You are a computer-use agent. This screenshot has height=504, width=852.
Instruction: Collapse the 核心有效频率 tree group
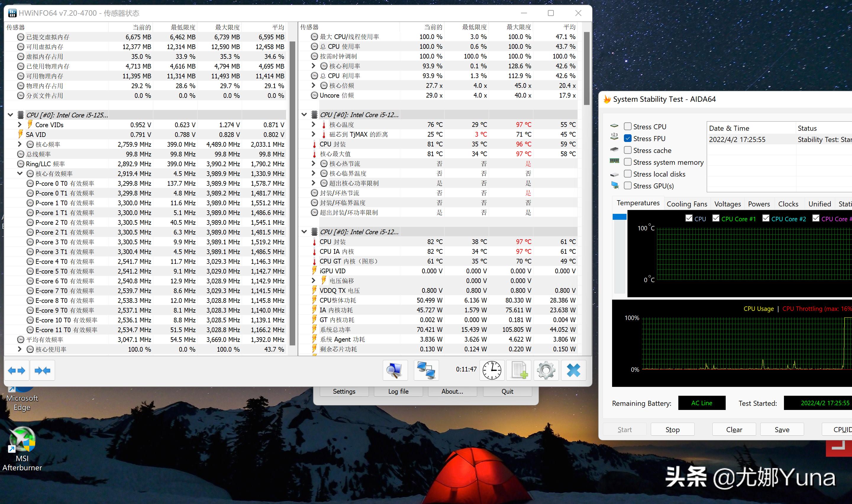20,174
